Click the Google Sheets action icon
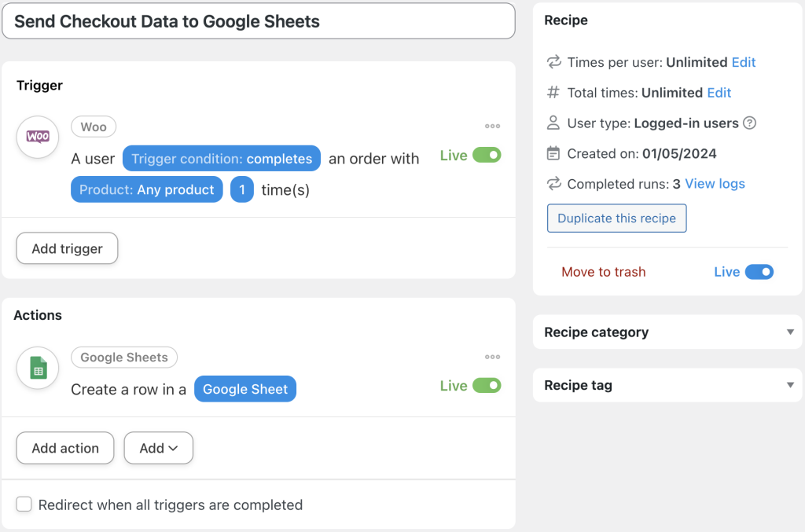 point(37,368)
